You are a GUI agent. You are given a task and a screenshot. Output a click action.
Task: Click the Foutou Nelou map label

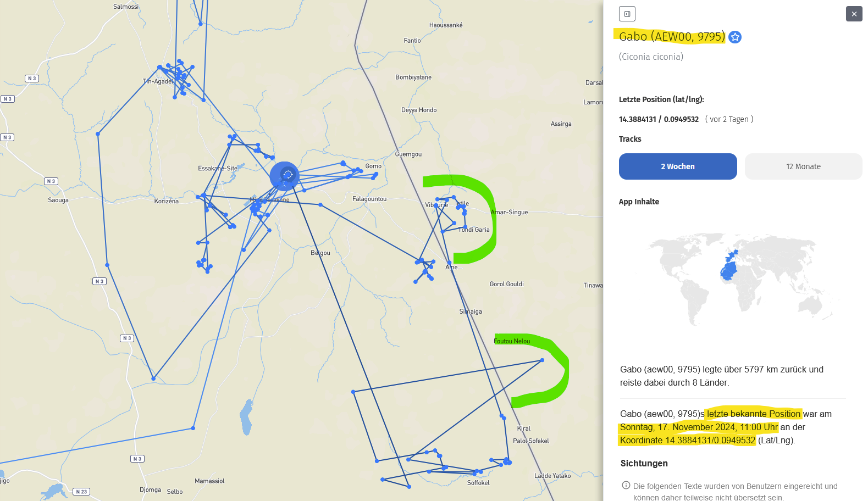(x=512, y=341)
